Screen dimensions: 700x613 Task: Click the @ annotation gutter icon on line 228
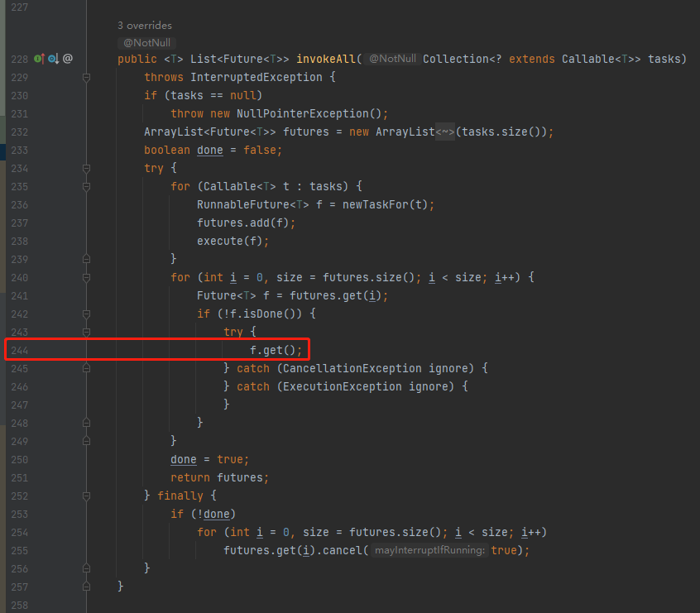(68, 59)
